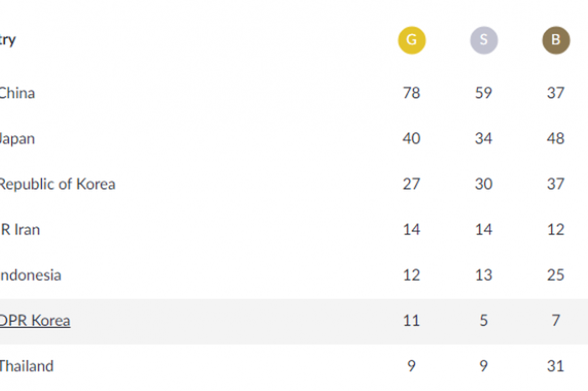The height and width of the screenshot is (391, 588).
Task: Select the China row
Action: click(x=294, y=93)
